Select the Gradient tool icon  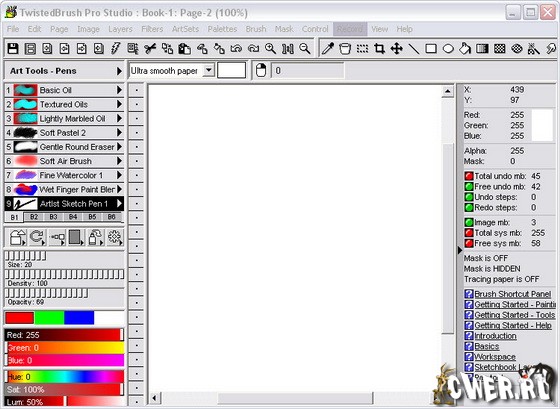(482, 49)
